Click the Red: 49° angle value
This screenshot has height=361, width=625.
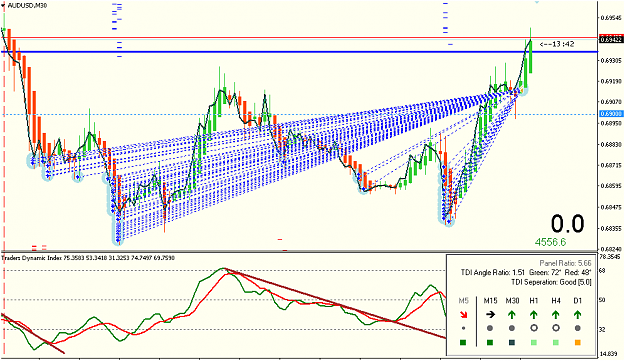[578, 273]
